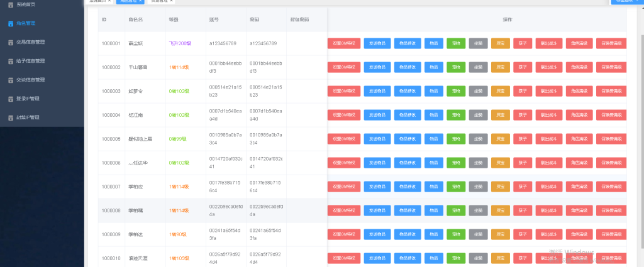Screen dimensions: 644x267
Task: Click orange 灵宝 button for ID 1000006
Action: (x=500, y=163)
